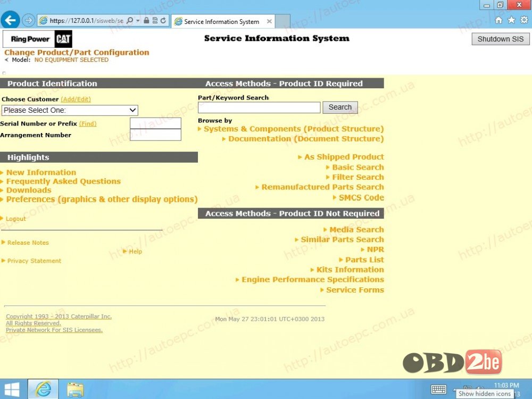
Task: Open the Privacy Statement link
Action: click(x=34, y=261)
